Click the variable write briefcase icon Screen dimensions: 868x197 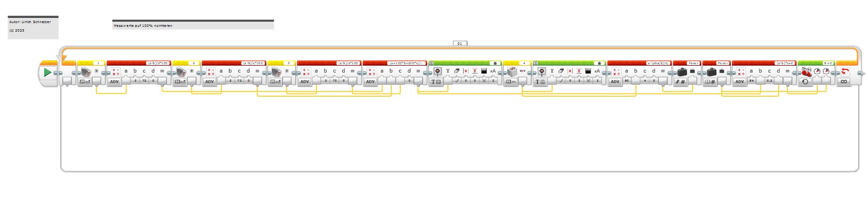(682, 72)
